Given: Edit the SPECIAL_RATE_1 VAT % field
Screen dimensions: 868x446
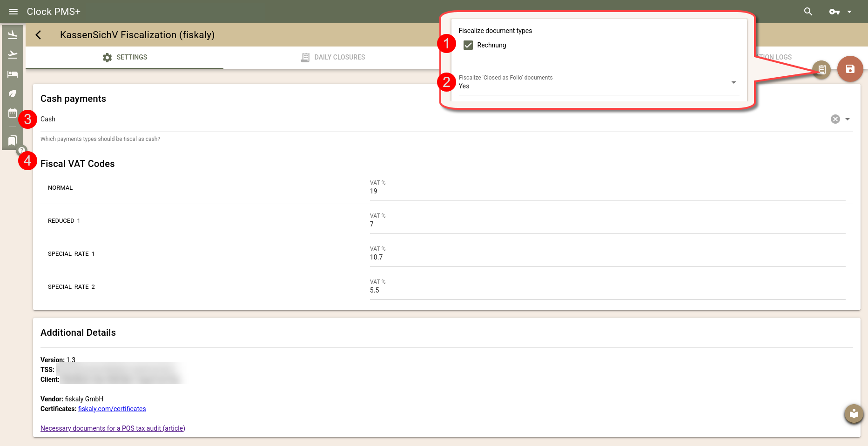Looking at the screenshot, I should pyautogui.click(x=607, y=257).
